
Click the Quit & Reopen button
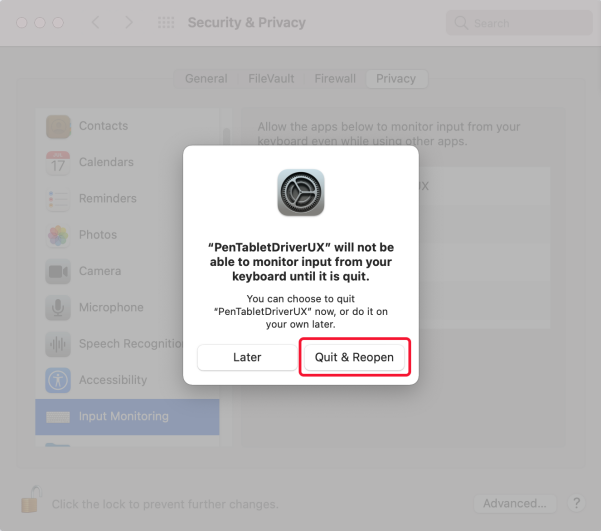[x=354, y=357]
